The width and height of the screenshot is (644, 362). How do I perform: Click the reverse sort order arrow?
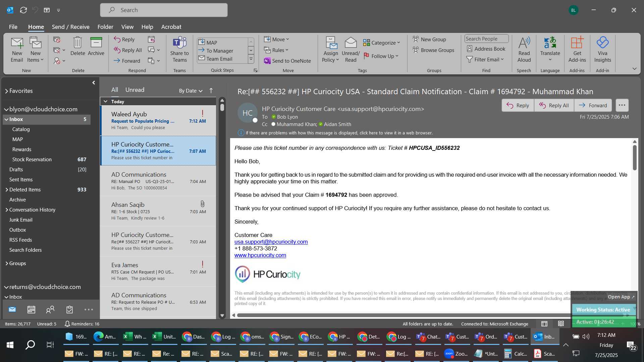211,90
